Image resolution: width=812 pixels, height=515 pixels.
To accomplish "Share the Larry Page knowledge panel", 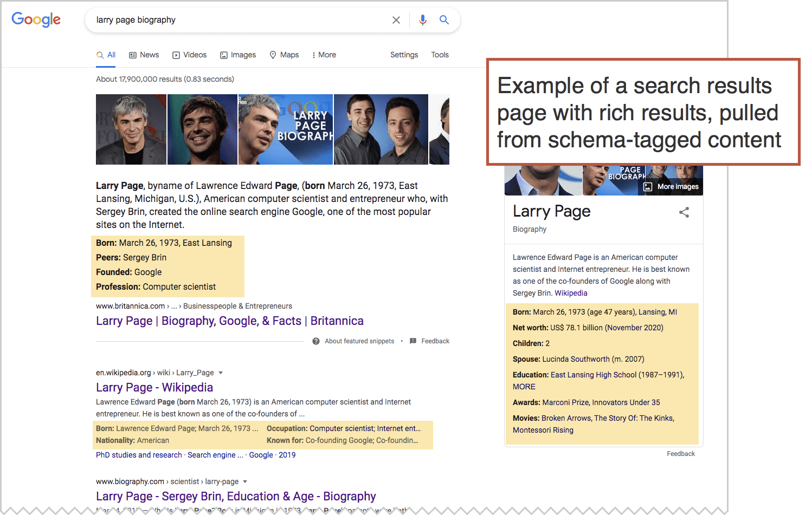I will pos(684,212).
